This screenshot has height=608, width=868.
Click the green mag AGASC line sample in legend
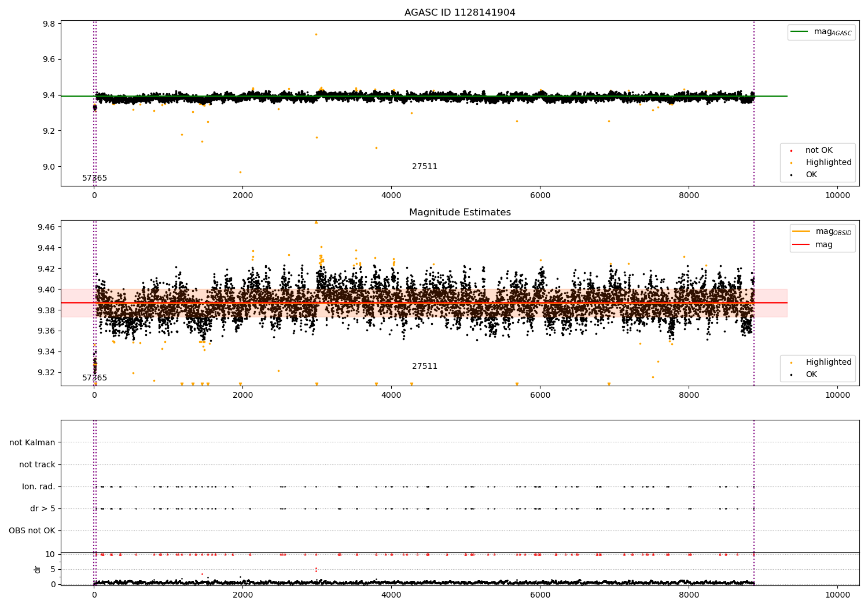799,32
